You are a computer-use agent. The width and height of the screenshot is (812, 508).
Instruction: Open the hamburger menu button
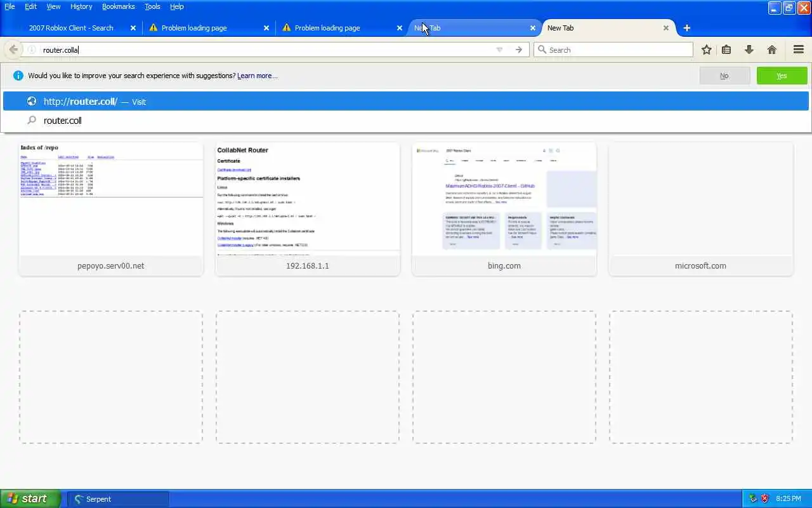799,50
